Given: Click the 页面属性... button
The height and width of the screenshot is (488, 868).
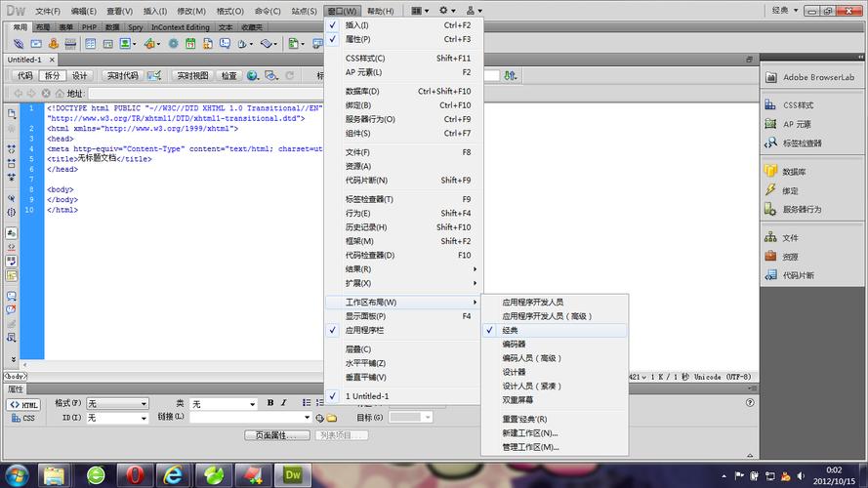Looking at the screenshot, I should click(277, 435).
